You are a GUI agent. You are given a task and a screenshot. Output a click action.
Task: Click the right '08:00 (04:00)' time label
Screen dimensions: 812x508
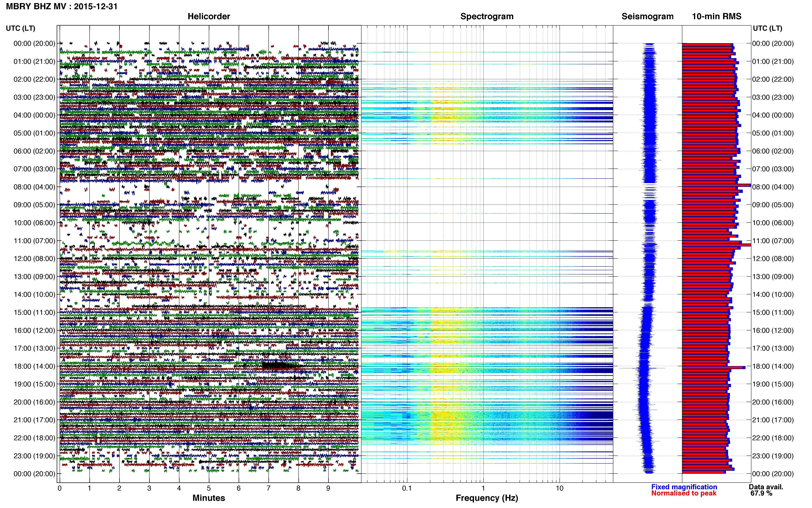(x=773, y=187)
